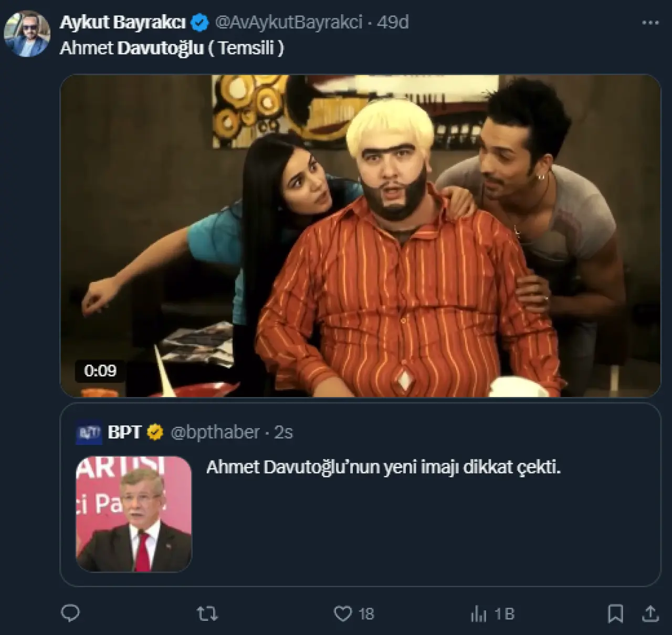
Task: Like the tweet with heart icon
Action: (343, 613)
